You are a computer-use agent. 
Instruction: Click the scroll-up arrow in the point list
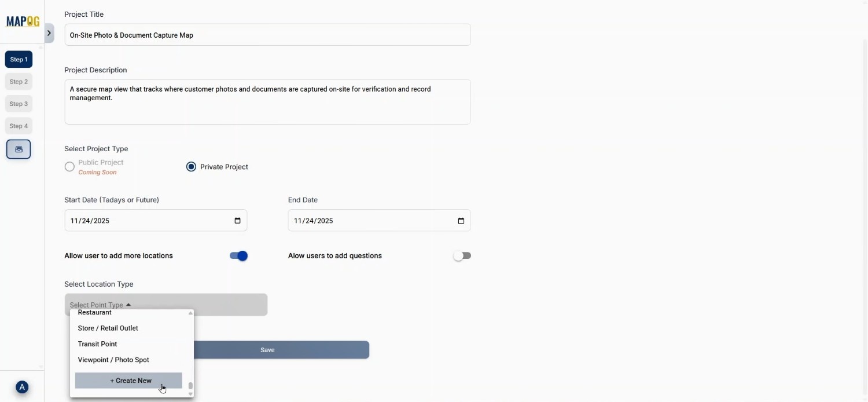pos(190,313)
